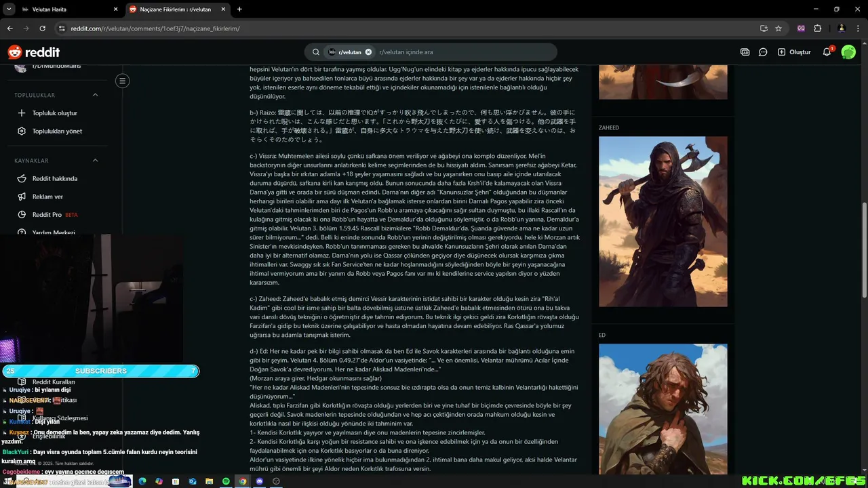The width and height of the screenshot is (868, 488).
Task: Go back in the browser
Action: (9, 28)
